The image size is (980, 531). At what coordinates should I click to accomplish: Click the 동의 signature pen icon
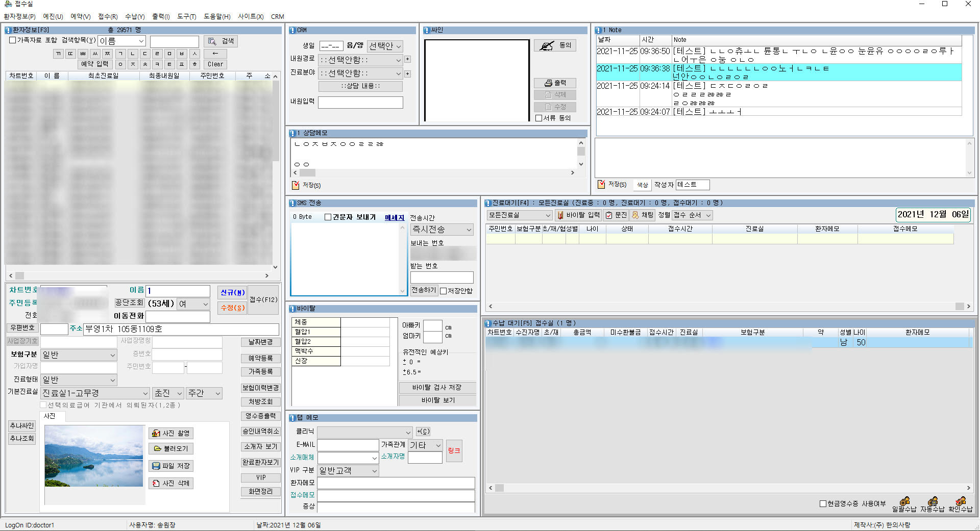pyautogui.click(x=555, y=45)
